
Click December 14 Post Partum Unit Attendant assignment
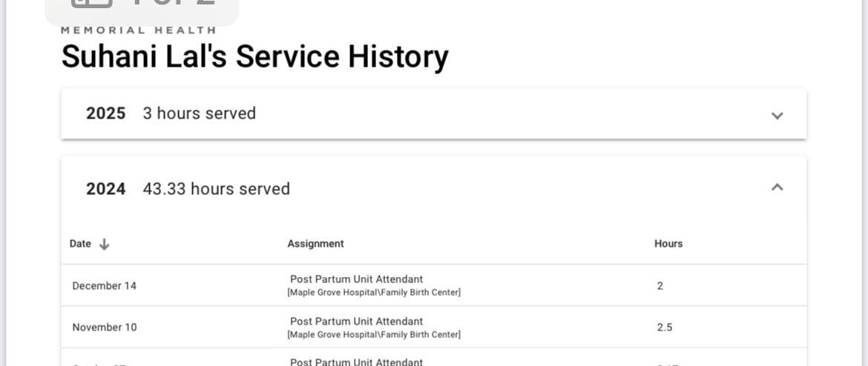(x=356, y=279)
